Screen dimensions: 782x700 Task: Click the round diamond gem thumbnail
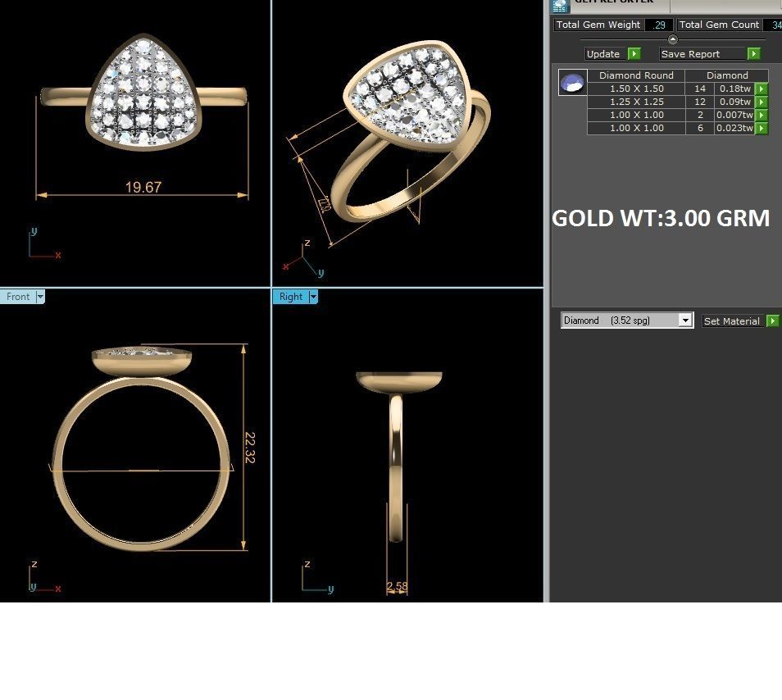click(x=572, y=82)
